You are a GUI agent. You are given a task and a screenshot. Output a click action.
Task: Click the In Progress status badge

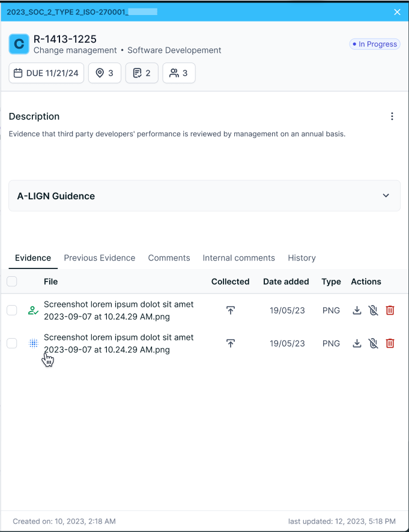tap(374, 44)
